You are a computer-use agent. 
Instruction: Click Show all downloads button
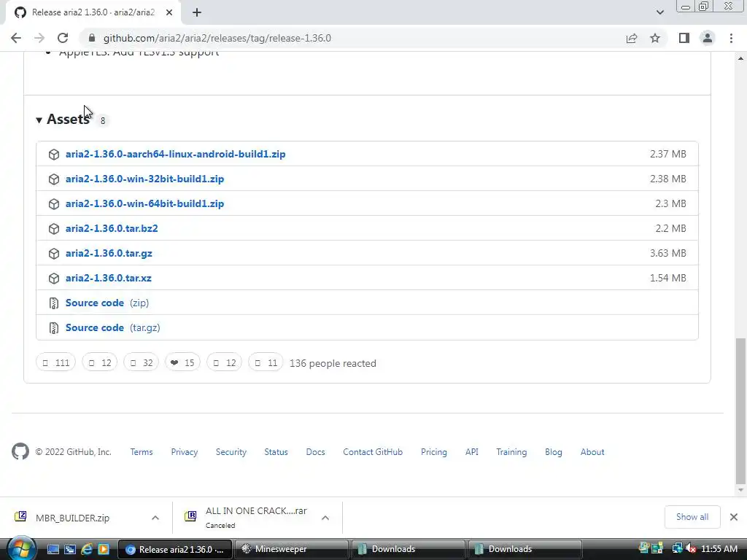click(692, 517)
